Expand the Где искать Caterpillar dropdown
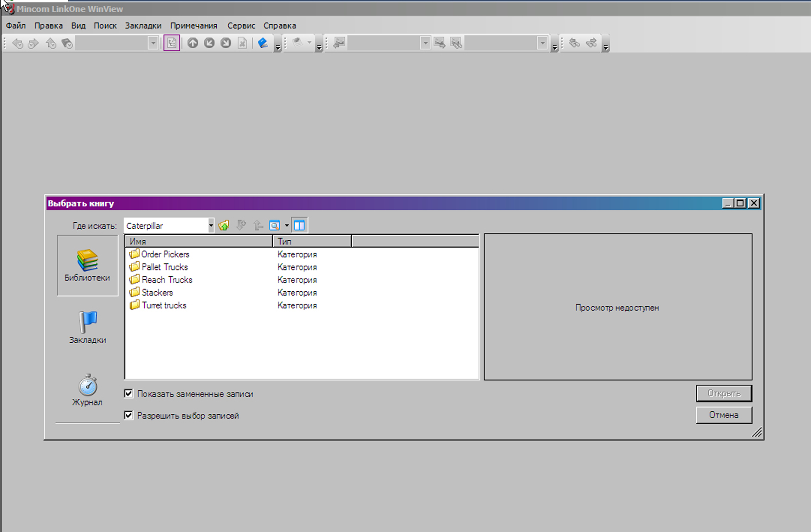 pos(211,226)
